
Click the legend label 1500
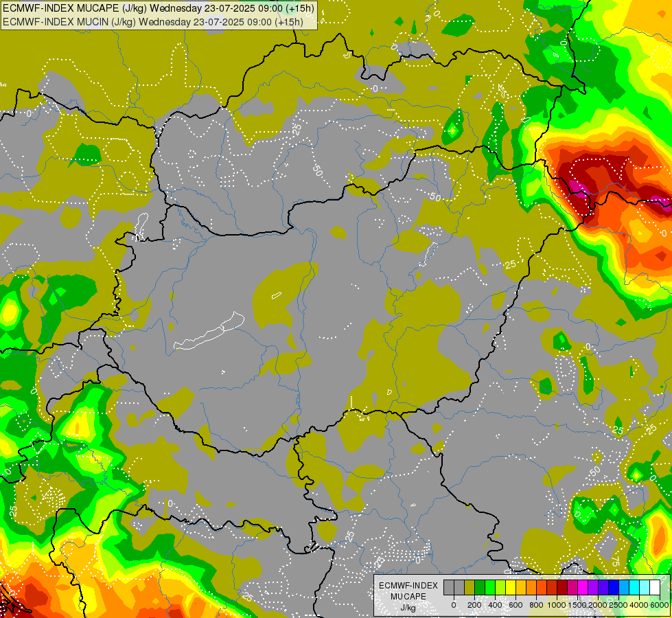[x=577, y=605]
